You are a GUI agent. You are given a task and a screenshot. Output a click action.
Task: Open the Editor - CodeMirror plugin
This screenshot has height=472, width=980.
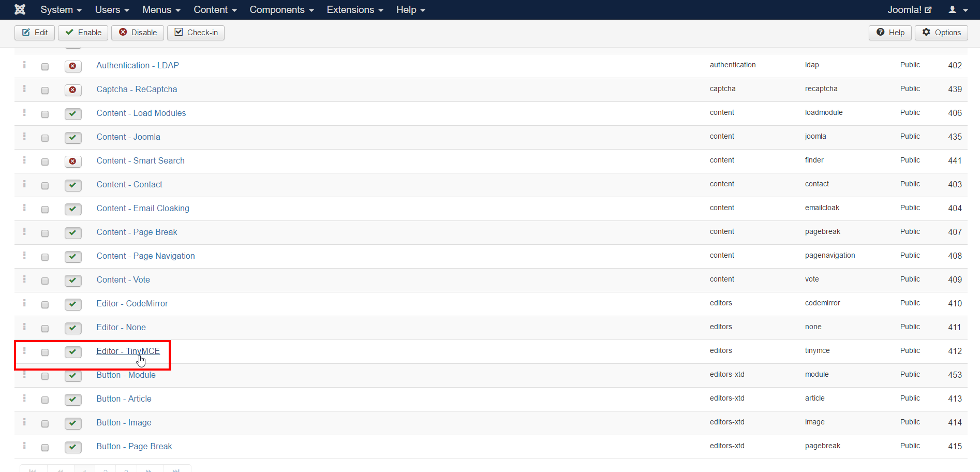click(x=132, y=304)
